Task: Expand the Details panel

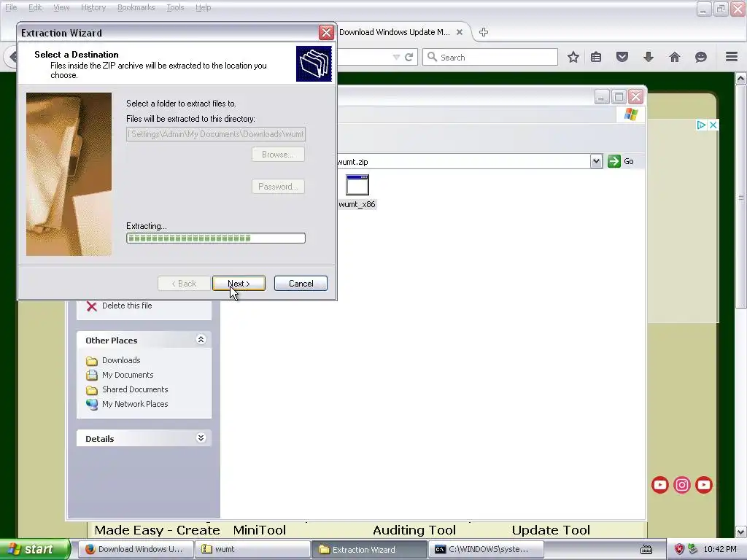Action: (201, 438)
